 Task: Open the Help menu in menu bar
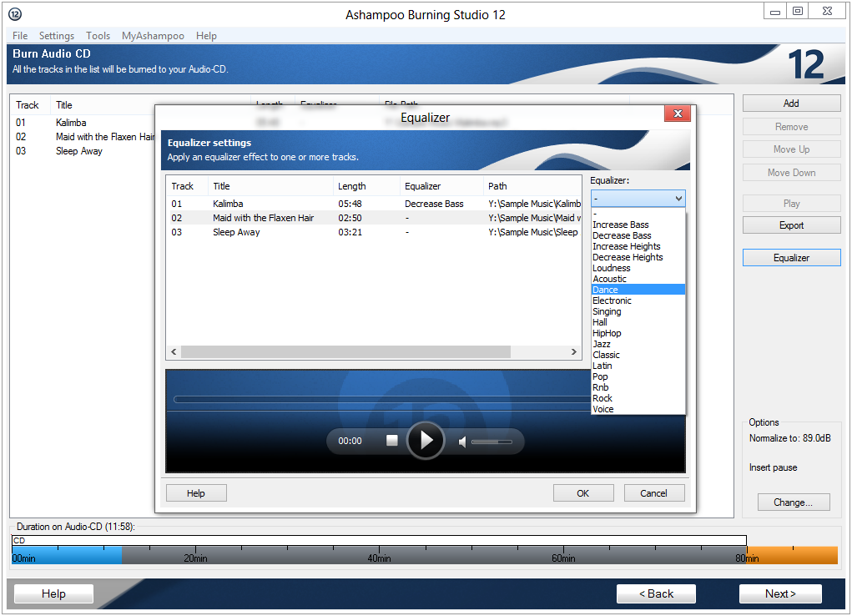206,35
